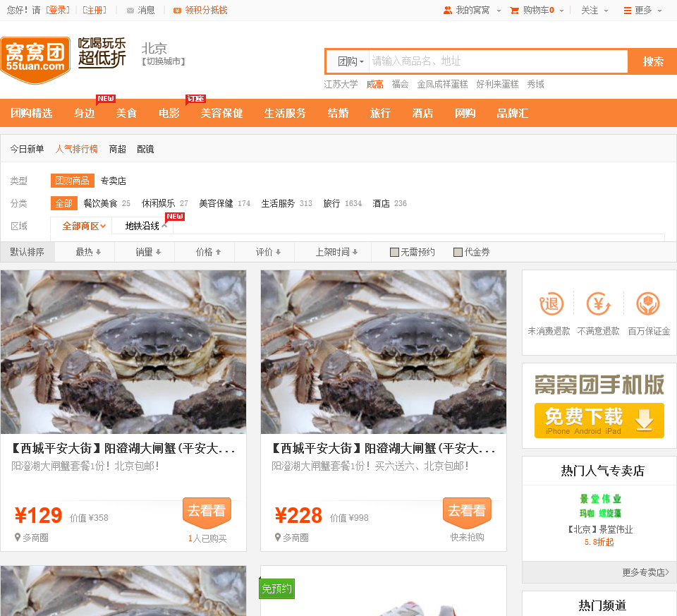Viewport: 677px width, 616px height.
Task: Click the 不满意退款 yen icon
Action: [599, 303]
